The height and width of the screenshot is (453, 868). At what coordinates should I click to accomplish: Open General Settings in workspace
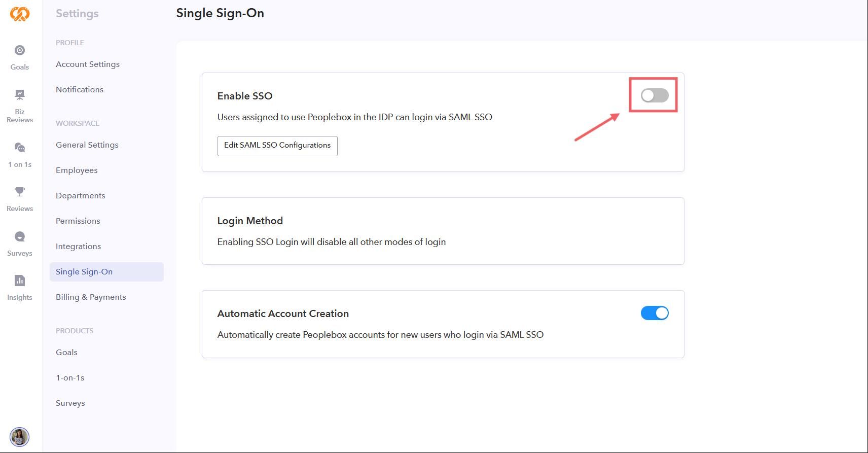tap(87, 145)
